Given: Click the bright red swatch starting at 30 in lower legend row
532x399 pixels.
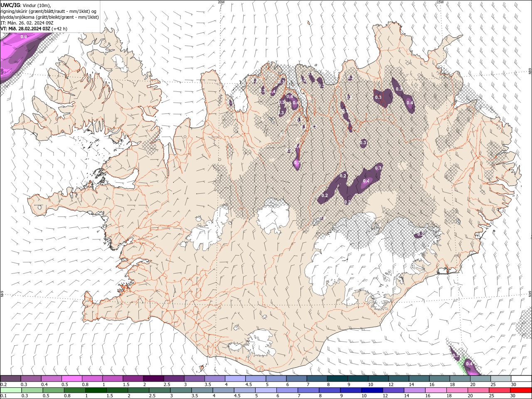Looking at the screenshot, I should pos(521,390).
